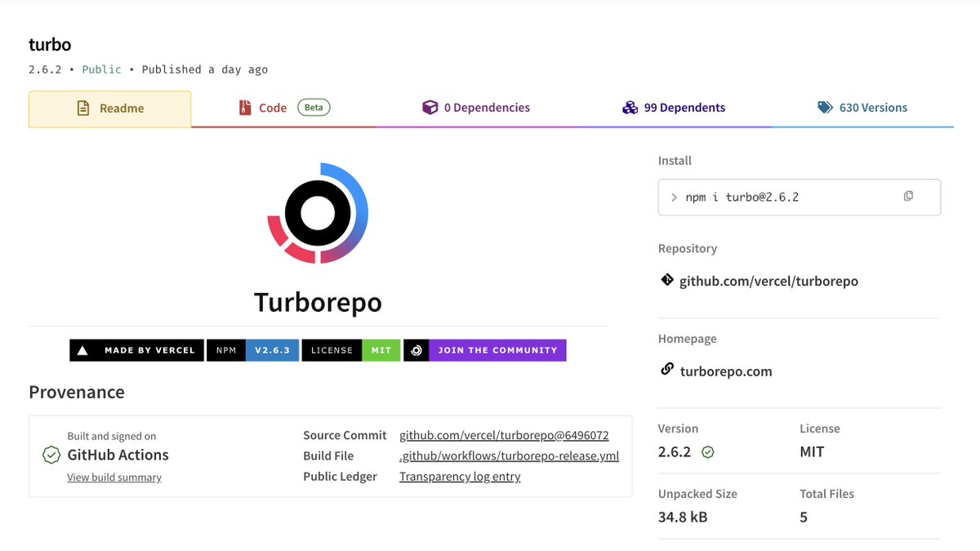Visit the turborepo.com homepage link
Screen dimensions: 980x551
pyautogui.click(x=726, y=371)
